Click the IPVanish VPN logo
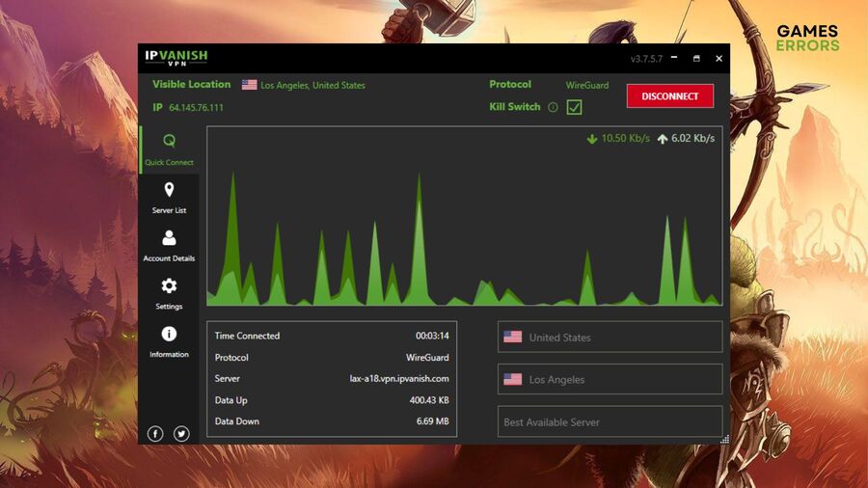The image size is (868, 488). click(x=176, y=58)
